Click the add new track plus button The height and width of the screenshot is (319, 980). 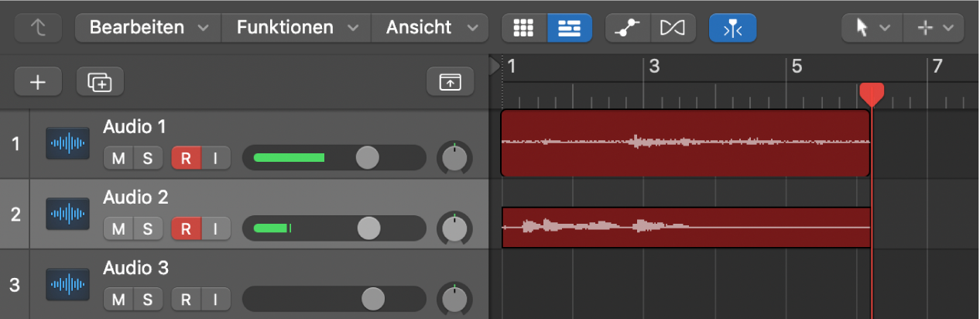pos(37,81)
